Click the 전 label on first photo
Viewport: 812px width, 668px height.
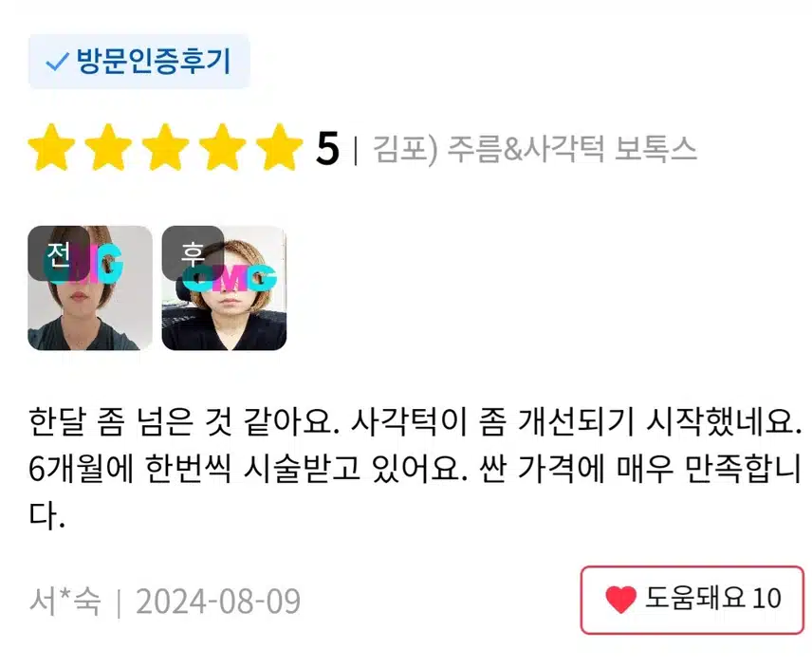[59, 253]
